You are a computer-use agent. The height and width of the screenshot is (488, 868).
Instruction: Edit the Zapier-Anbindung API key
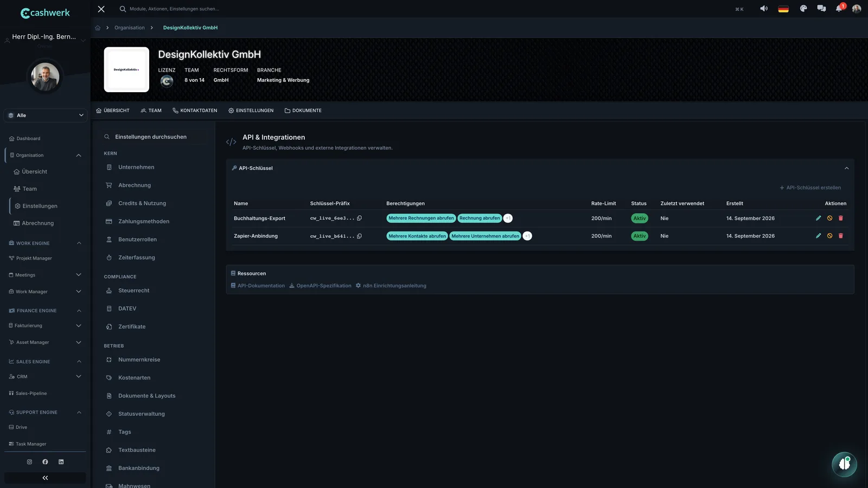(818, 236)
